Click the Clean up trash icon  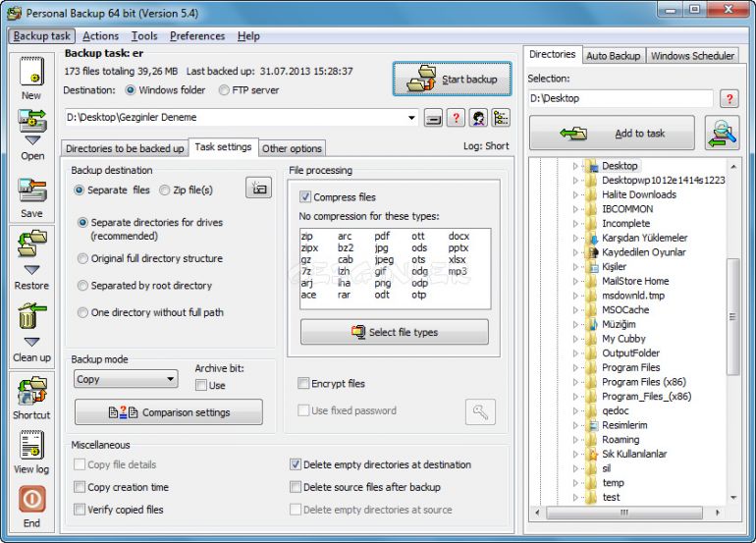click(x=31, y=316)
